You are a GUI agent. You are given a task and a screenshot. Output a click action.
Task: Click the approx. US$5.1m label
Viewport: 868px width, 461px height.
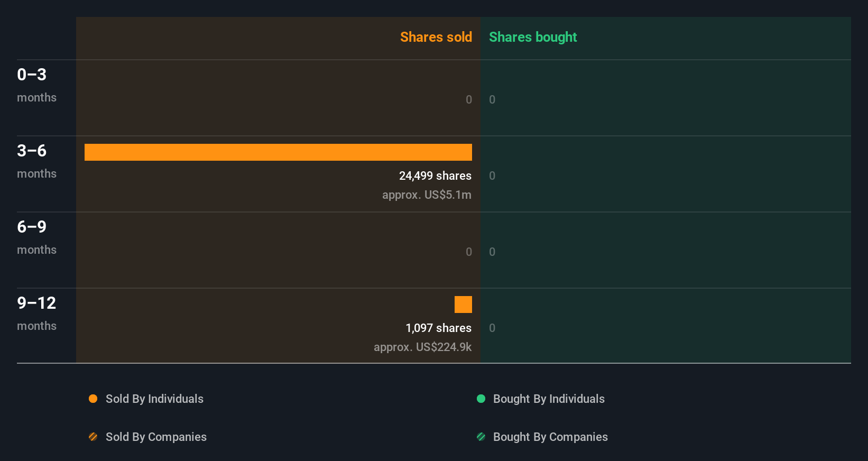[427, 195]
